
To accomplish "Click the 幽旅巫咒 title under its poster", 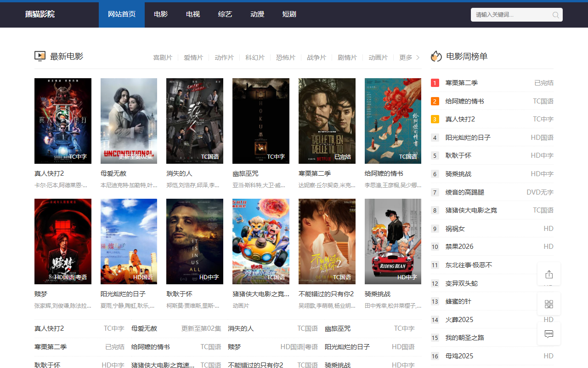I will coord(245,173).
